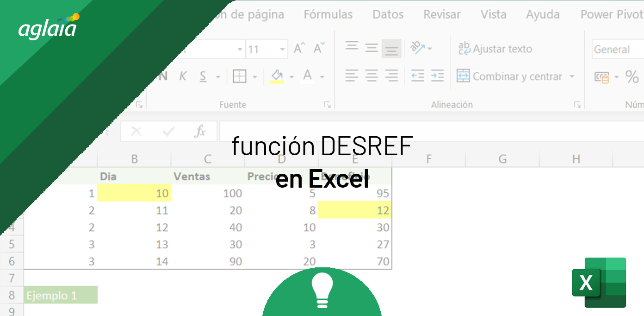Select column B header
Image resolution: width=644 pixels, height=316 pixels.
point(135,159)
